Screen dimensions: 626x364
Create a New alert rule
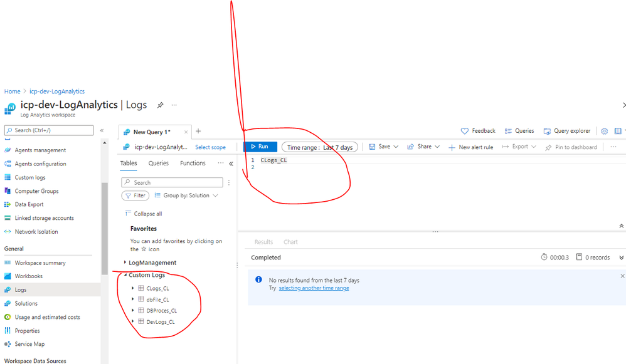click(470, 147)
